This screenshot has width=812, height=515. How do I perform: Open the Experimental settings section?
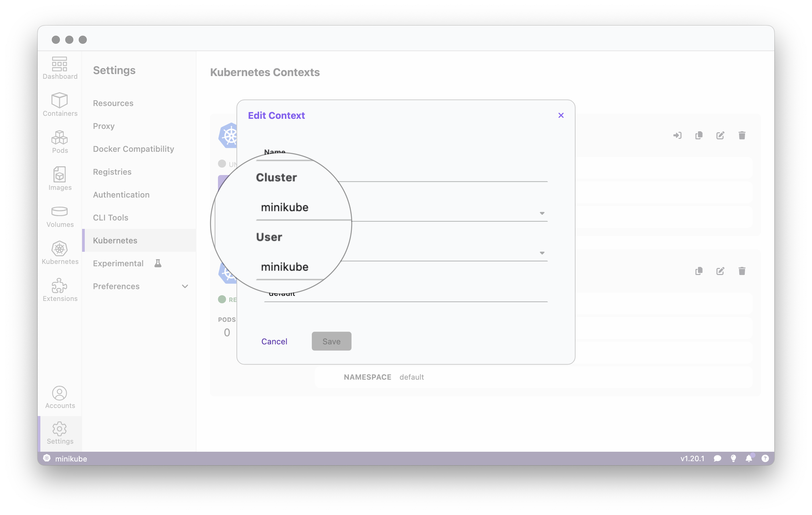[x=118, y=263]
